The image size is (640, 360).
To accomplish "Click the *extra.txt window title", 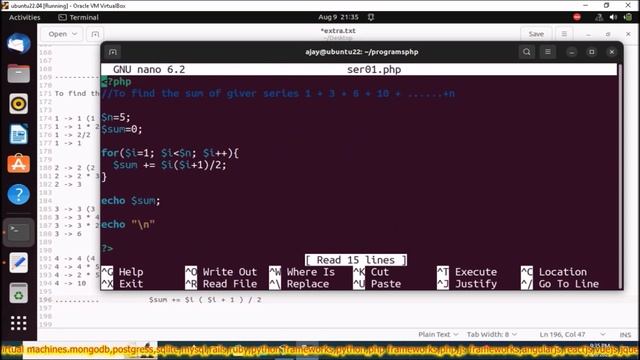I will (x=338, y=31).
